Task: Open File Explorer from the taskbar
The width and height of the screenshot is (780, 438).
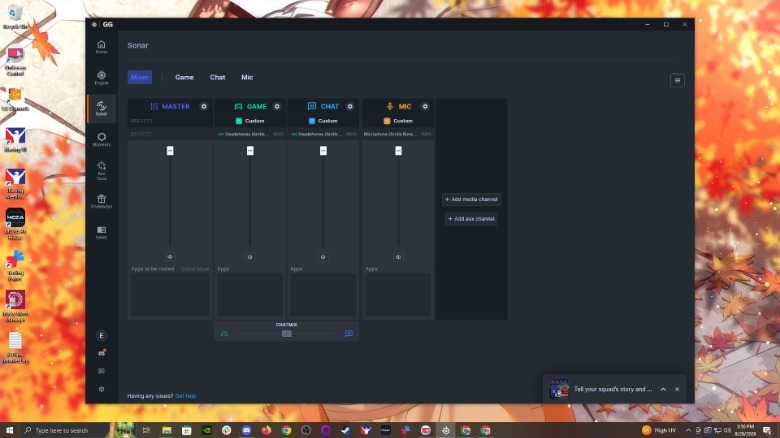Action: [x=167, y=430]
